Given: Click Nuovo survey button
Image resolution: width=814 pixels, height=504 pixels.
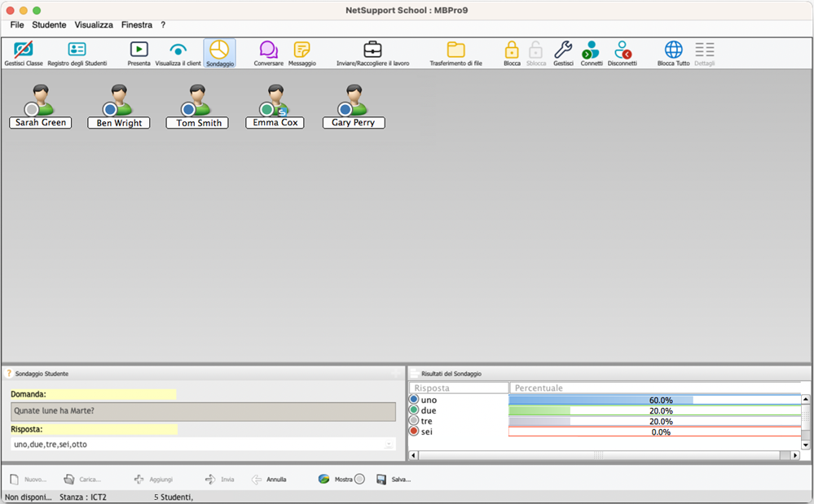Looking at the screenshot, I should (29, 480).
